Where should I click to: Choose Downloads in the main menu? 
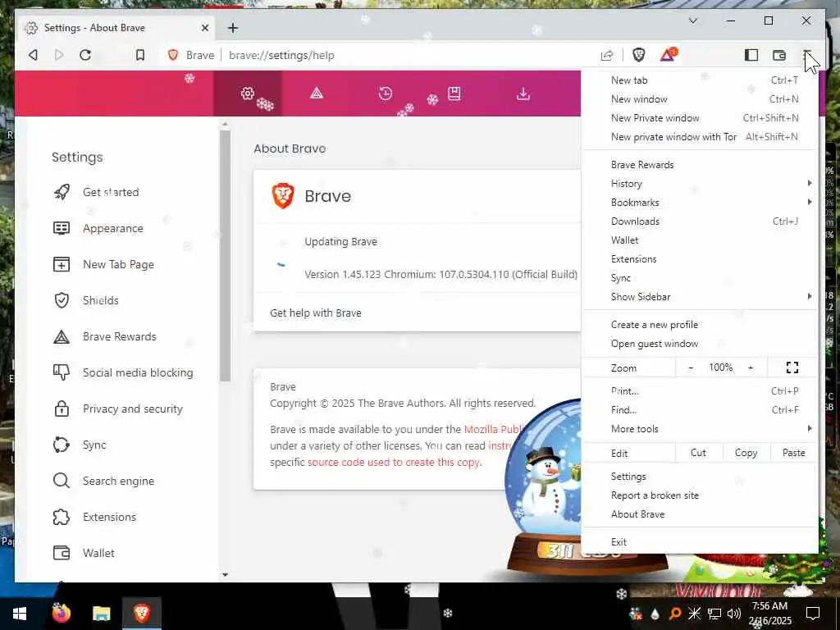click(x=700, y=221)
